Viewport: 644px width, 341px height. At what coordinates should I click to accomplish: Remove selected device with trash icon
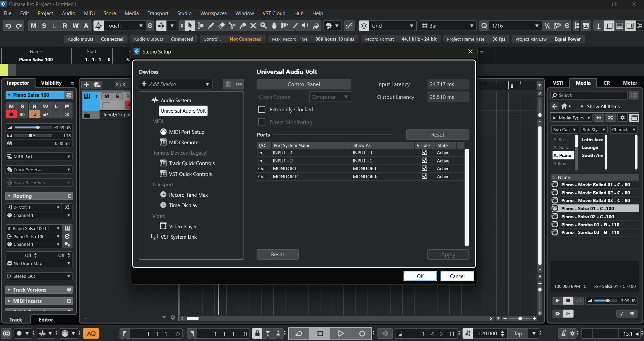228,84
